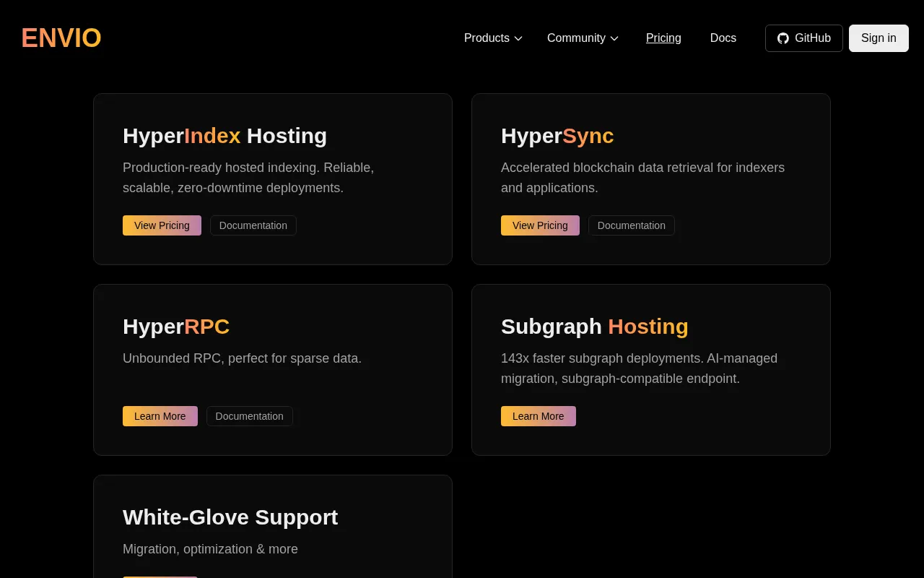
Task: Select the HyperSync heading
Action: 557,136
